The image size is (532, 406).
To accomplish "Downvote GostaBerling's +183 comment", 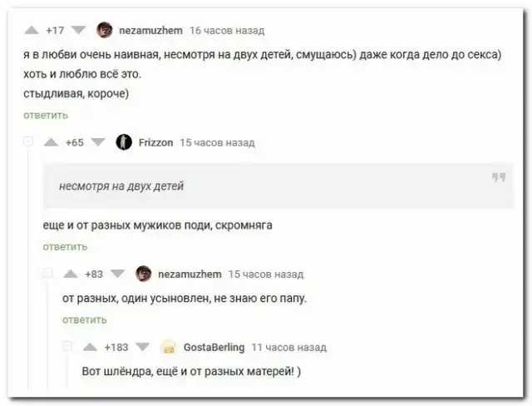I will pyautogui.click(x=142, y=347).
